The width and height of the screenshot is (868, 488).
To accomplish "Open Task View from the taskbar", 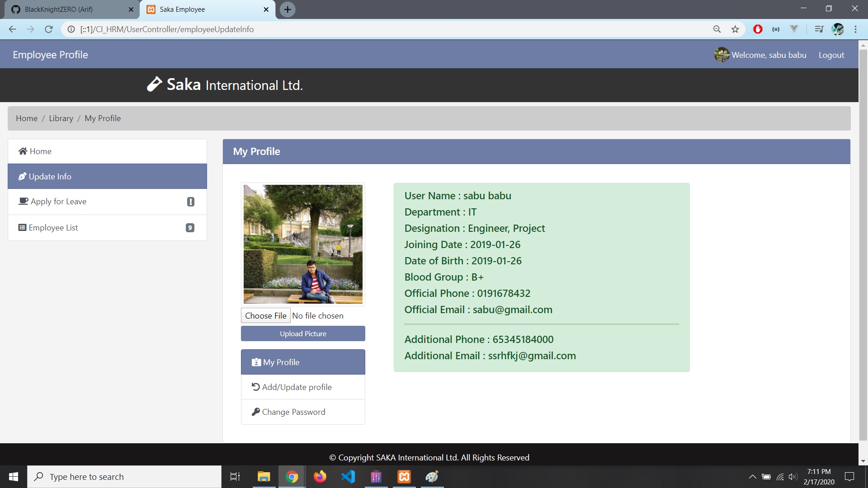I will (x=235, y=476).
